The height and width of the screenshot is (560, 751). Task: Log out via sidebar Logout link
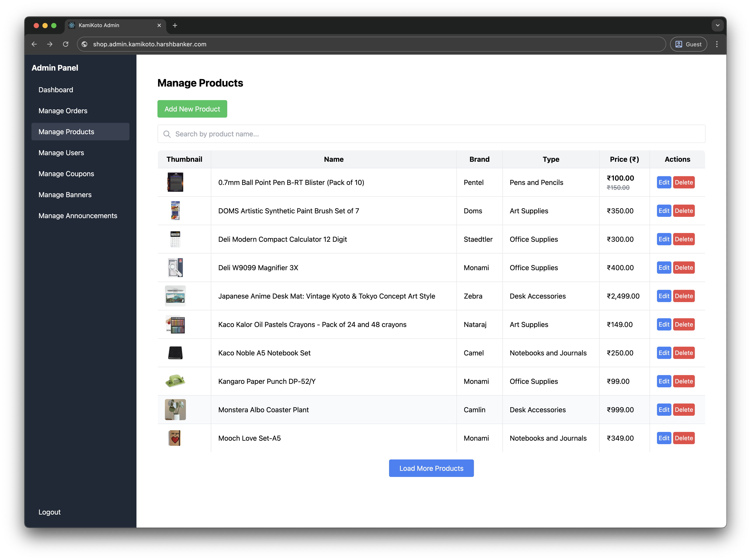pos(49,512)
